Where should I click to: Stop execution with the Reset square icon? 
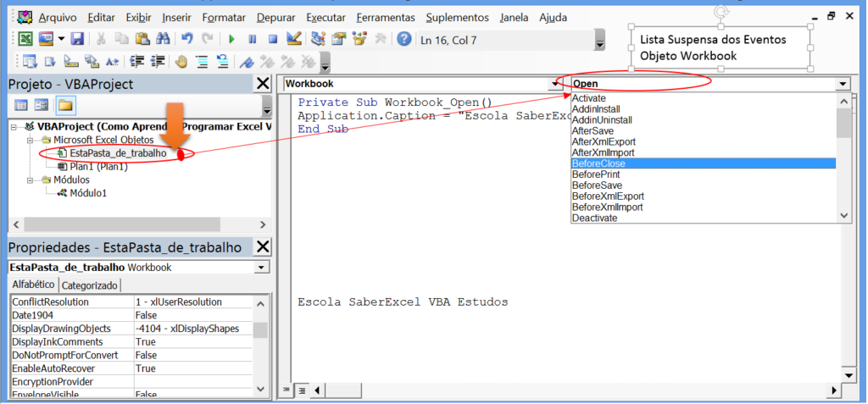point(273,39)
